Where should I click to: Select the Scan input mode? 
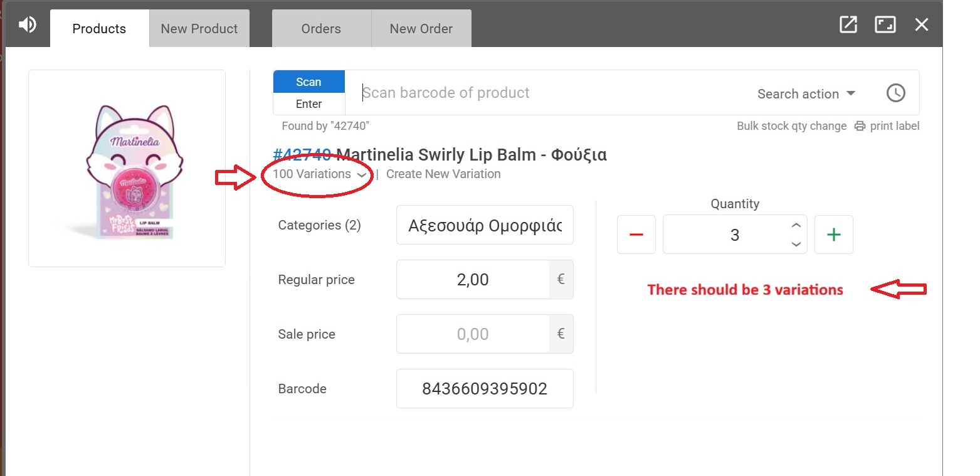point(308,82)
